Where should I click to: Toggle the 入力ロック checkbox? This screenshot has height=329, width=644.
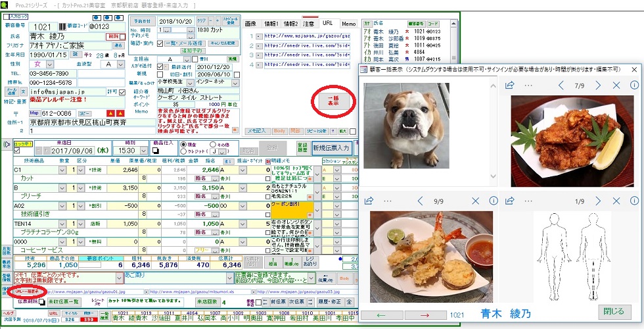point(6,16)
